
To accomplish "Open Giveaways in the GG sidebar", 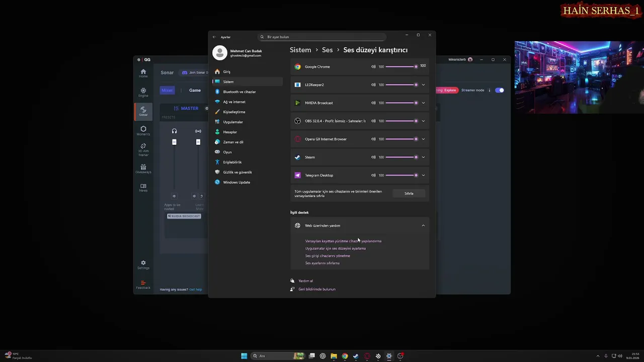I will click(143, 169).
